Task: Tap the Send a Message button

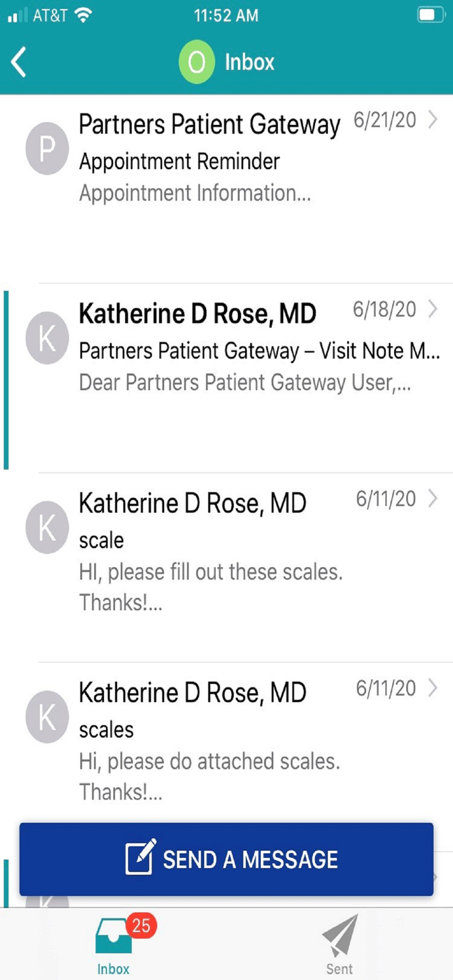Action: [x=226, y=858]
